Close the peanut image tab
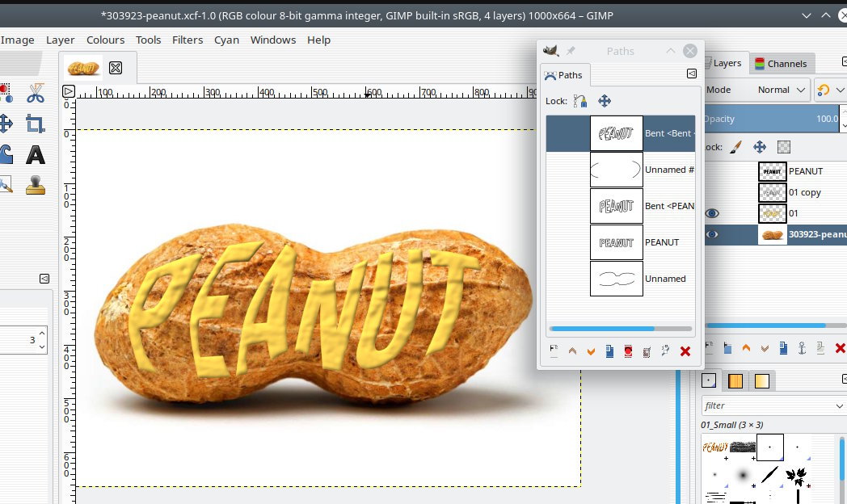This screenshot has width=847, height=504. coord(116,68)
